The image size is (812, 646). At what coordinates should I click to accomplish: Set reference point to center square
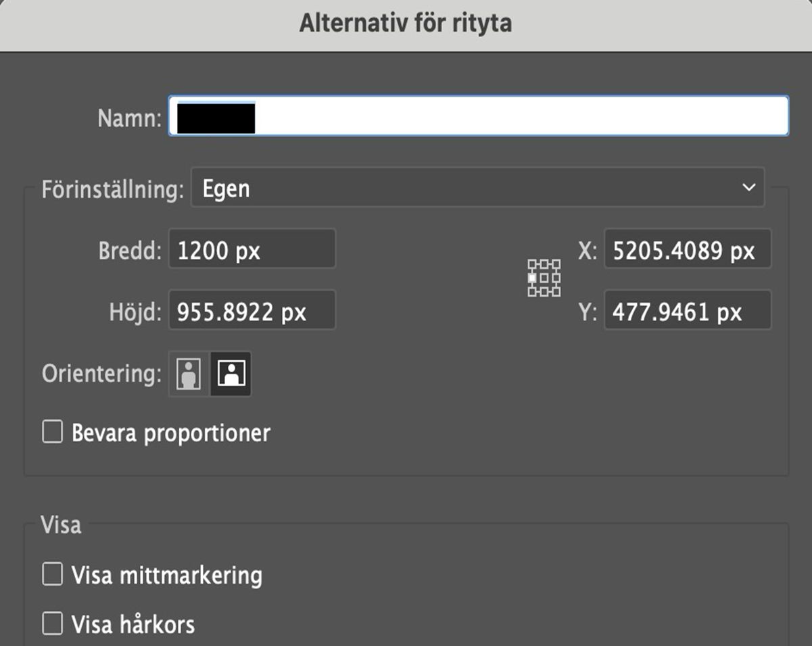click(x=544, y=278)
